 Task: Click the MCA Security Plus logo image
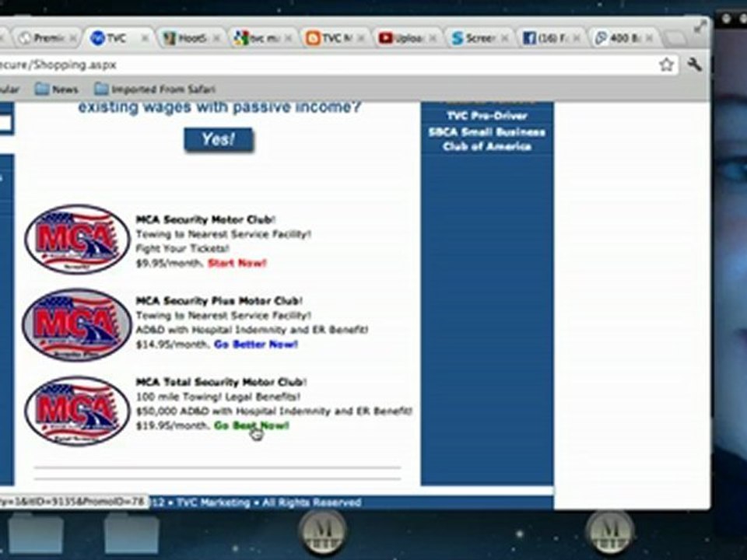tap(77, 325)
